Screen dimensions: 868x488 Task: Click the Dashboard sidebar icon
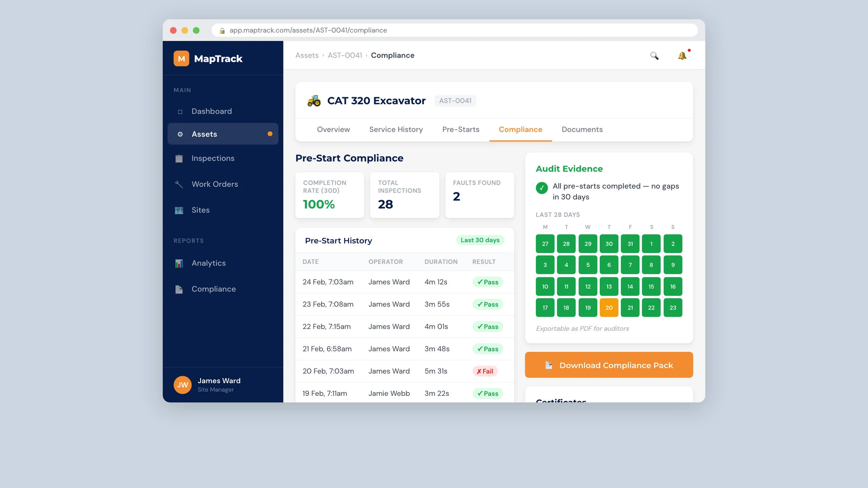pyautogui.click(x=180, y=112)
